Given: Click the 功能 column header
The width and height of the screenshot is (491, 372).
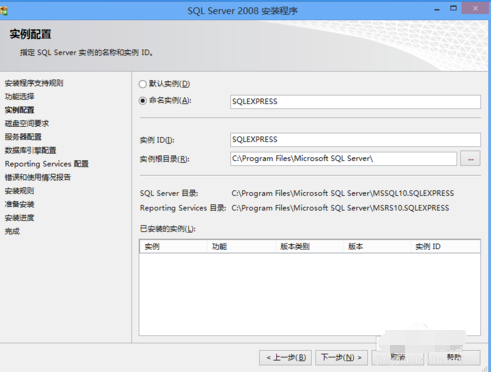Looking at the screenshot, I should click(242, 247).
